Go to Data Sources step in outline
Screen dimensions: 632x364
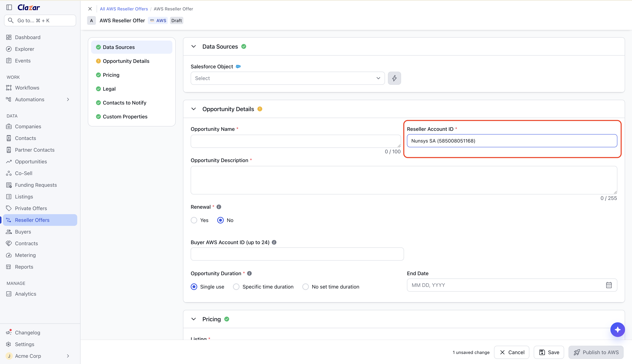(x=132, y=47)
